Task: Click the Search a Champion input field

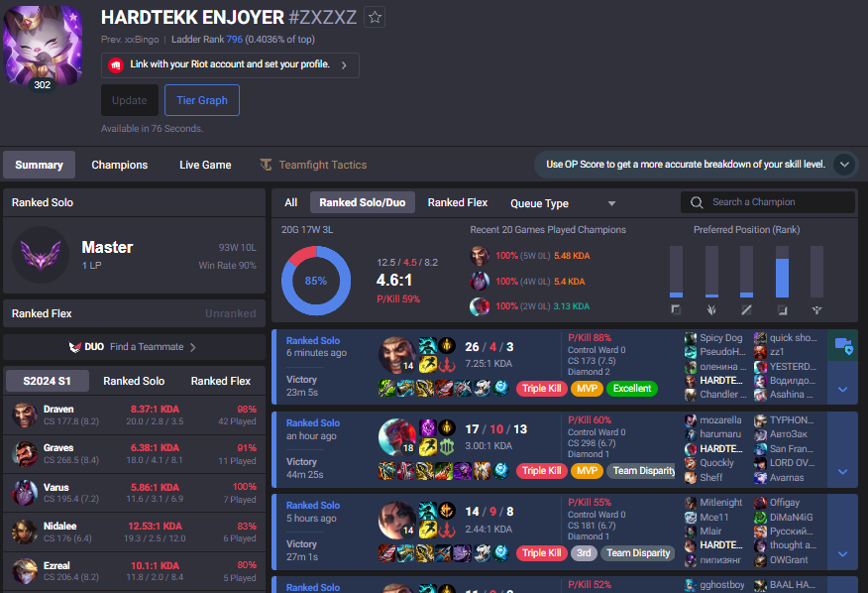Action: pyautogui.click(x=778, y=202)
